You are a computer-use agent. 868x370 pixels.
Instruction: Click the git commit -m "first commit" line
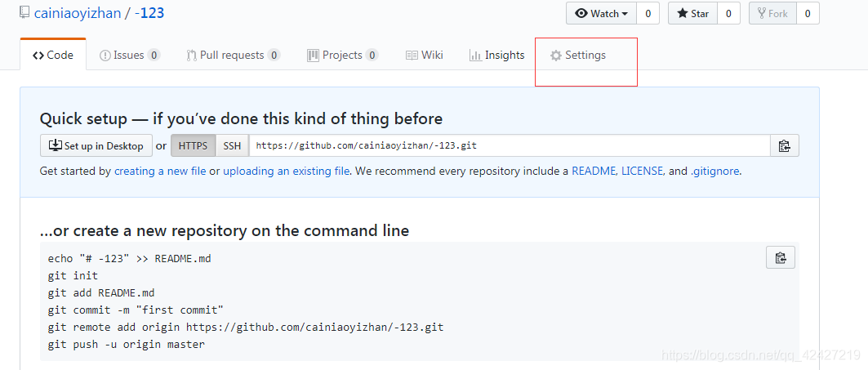(135, 310)
